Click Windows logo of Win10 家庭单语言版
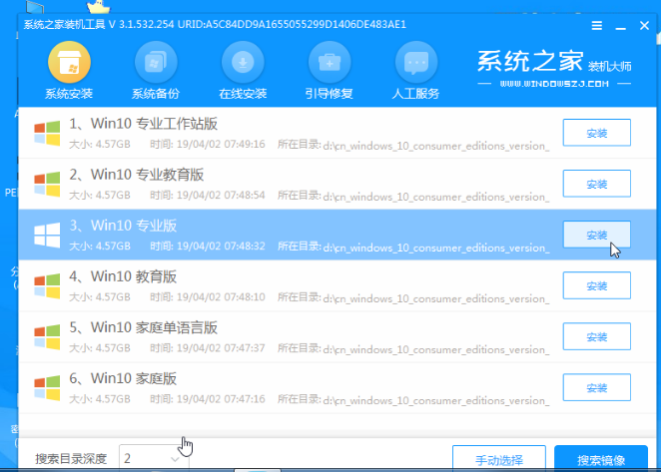661x472 pixels. [47, 337]
